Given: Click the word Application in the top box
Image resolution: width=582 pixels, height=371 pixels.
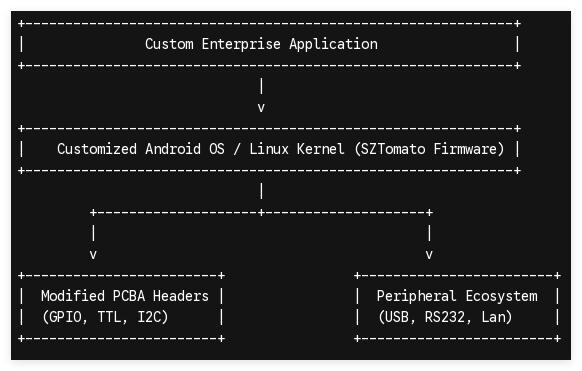Looking at the screenshot, I should [333, 44].
